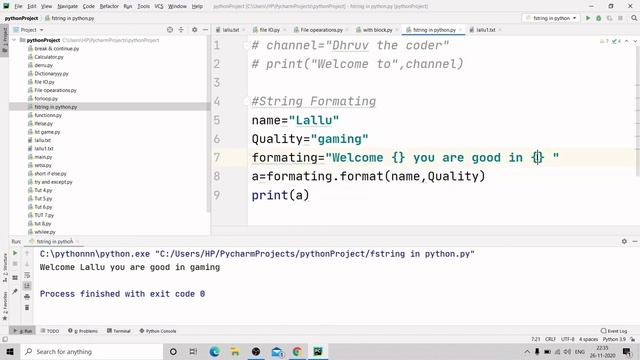The image size is (640, 360).
Task: Open the run configuration dropdown
Action: (551, 18)
